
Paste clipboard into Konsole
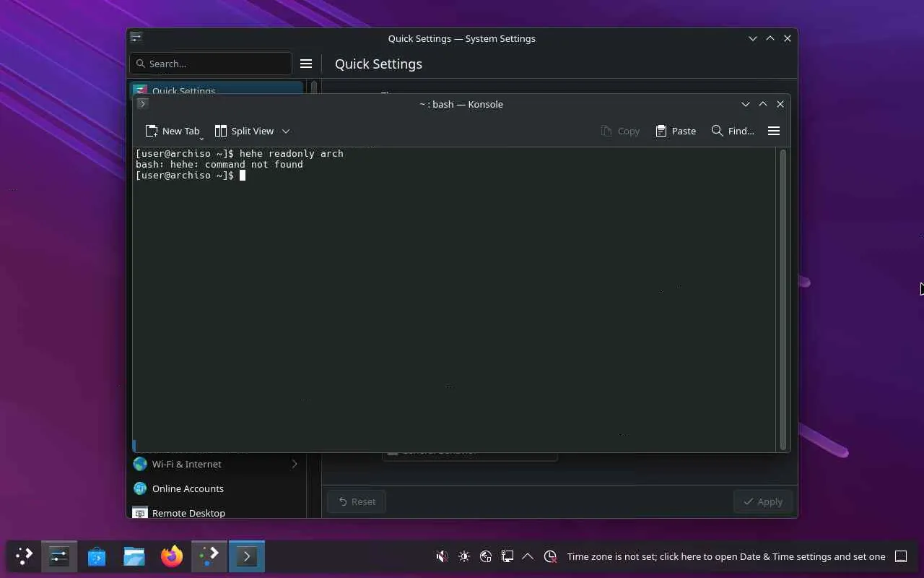pos(676,131)
